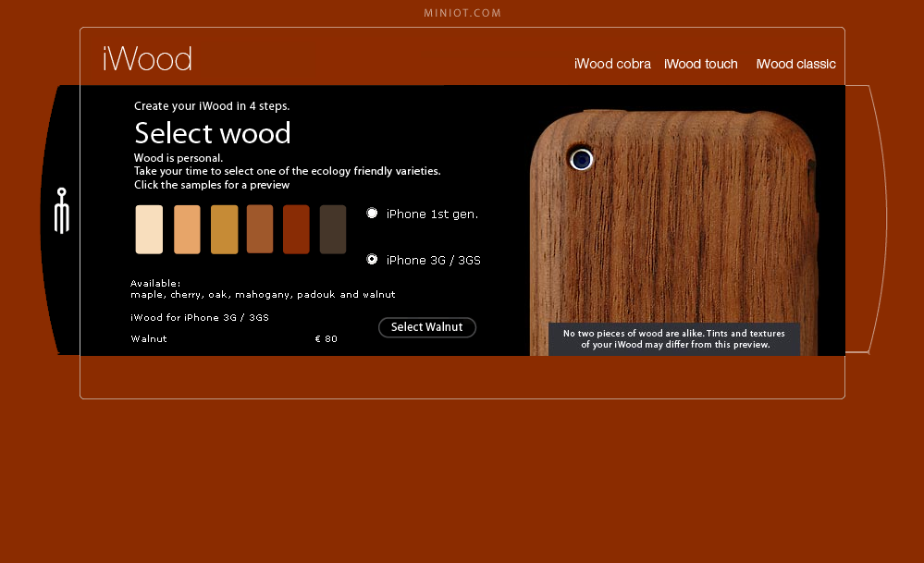The height and width of the screenshot is (563, 924).
Task: Click the Walnut € 80 price line
Action: (234, 339)
